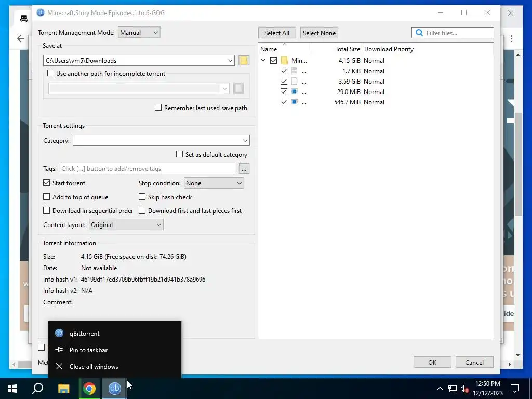Click the pin icon beside Pin to taskbar

click(59, 350)
